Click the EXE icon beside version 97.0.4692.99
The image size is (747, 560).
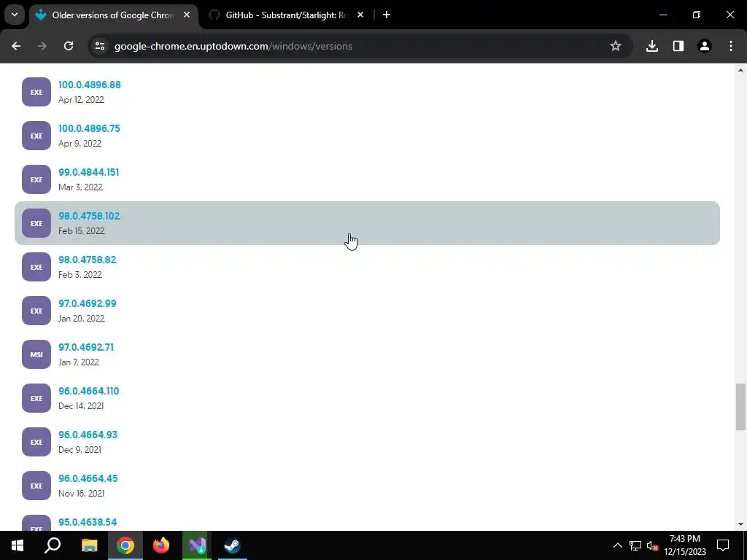tap(36, 311)
